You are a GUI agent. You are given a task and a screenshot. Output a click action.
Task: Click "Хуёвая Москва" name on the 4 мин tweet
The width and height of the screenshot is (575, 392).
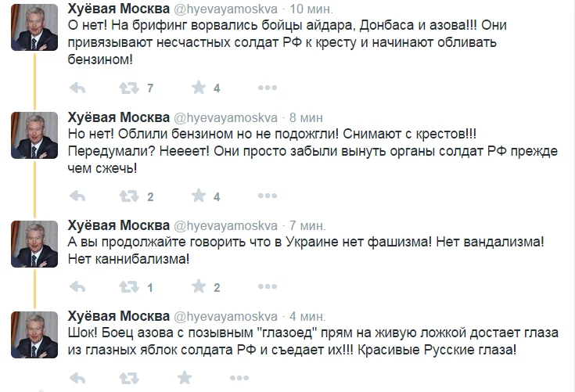(118, 316)
